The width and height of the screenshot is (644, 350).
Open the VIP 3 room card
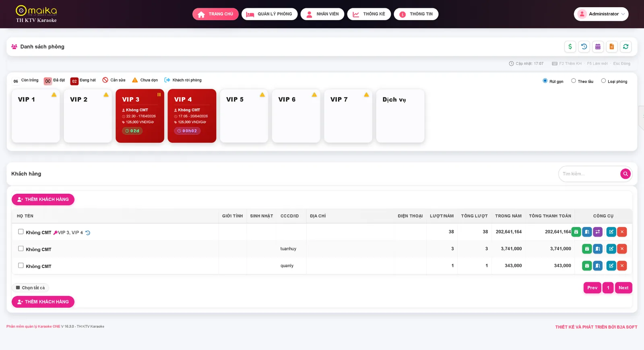(140, 116)
